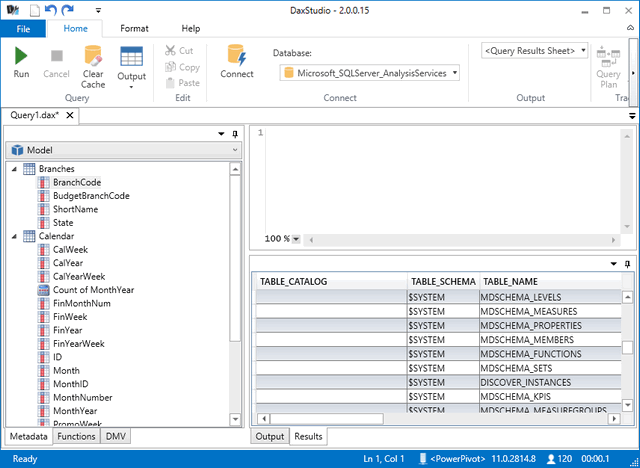Screen dimensions: 640x468
Task: Open the DMV panel tab
Action: (116, 436)
